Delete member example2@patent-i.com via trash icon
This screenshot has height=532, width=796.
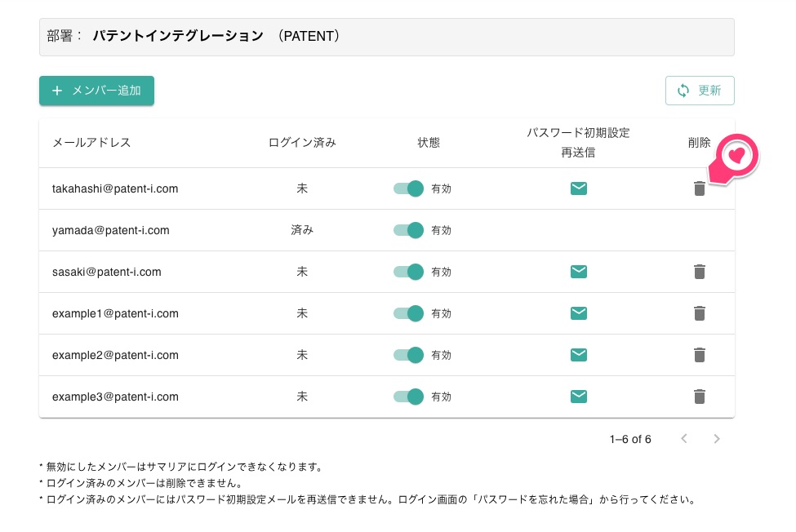click(700, 355)
